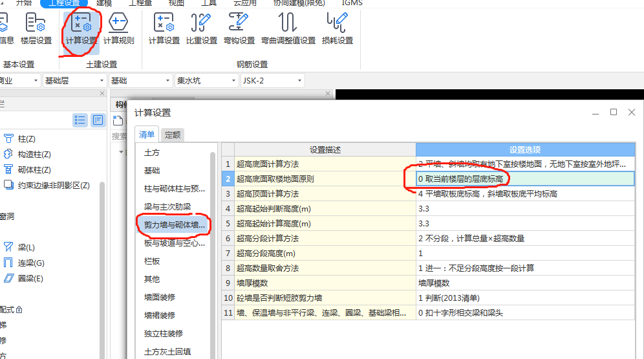644x359 pixels.
Task: Select 剪力墙与砌体墙... category
Action: (x=173, y=224)
